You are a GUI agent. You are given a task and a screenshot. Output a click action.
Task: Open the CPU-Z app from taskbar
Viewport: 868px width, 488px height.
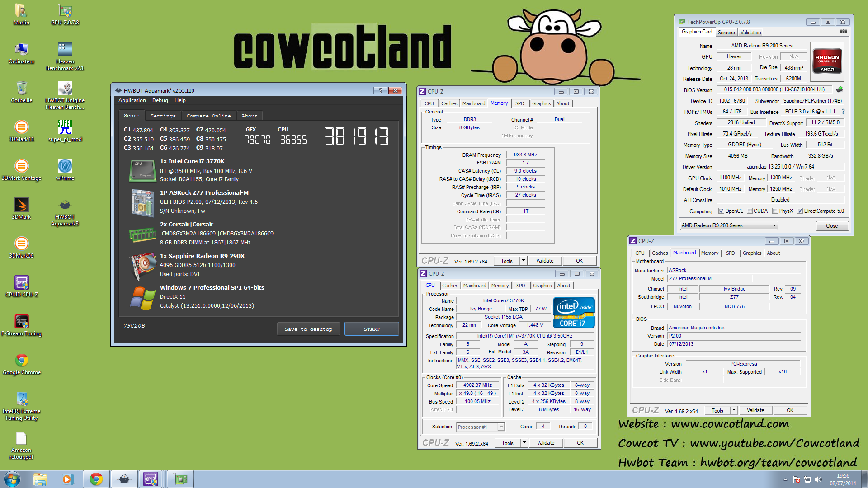tap(151, 479)
